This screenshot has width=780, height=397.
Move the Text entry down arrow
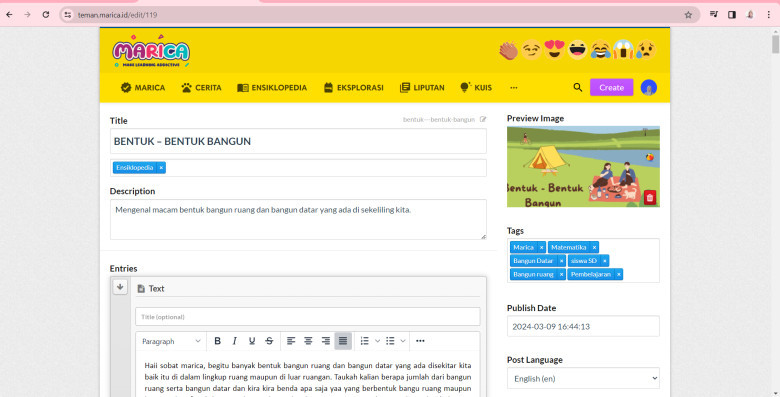(120, 287)
